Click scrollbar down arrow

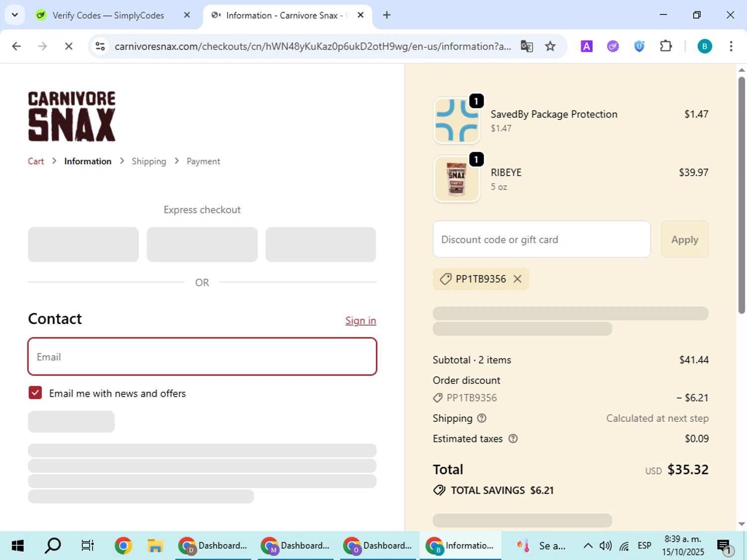pyautogui.click(x=742, y=524)
